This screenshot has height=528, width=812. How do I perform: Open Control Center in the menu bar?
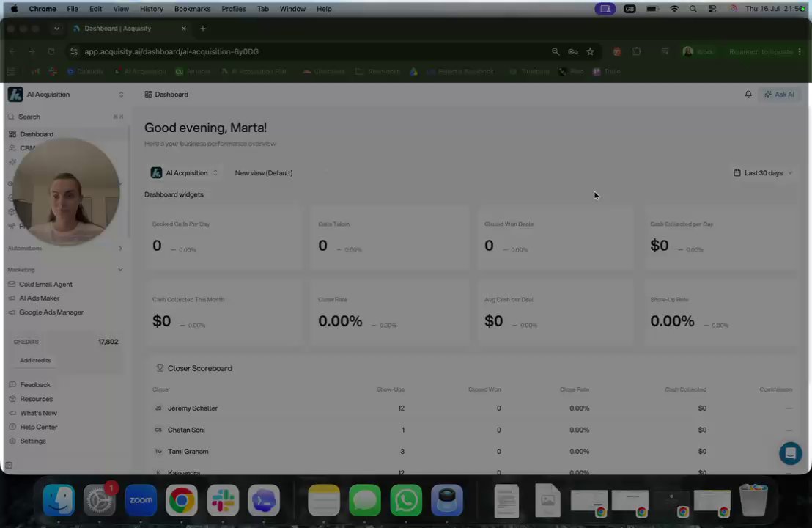[712, 9]
